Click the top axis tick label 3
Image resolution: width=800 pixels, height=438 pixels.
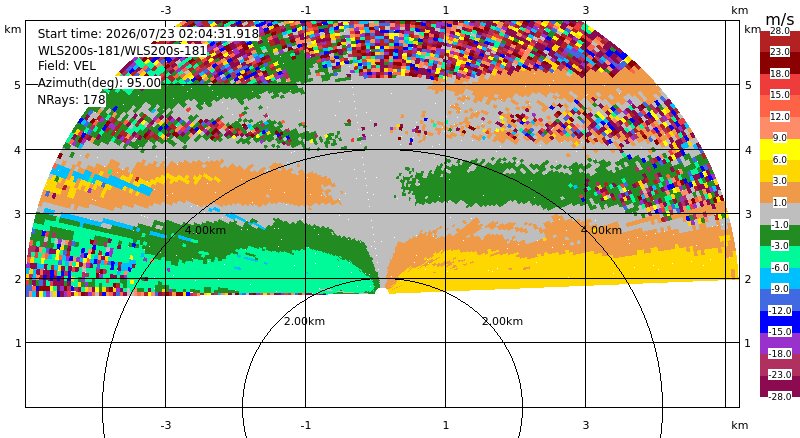[586, 10]
